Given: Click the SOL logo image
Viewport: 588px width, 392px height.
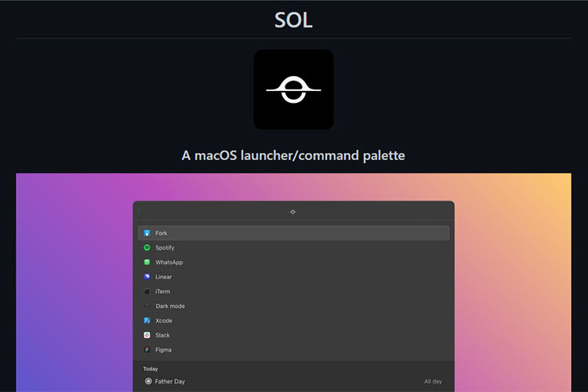Looking at the screenshot, I should pos(293,89).
